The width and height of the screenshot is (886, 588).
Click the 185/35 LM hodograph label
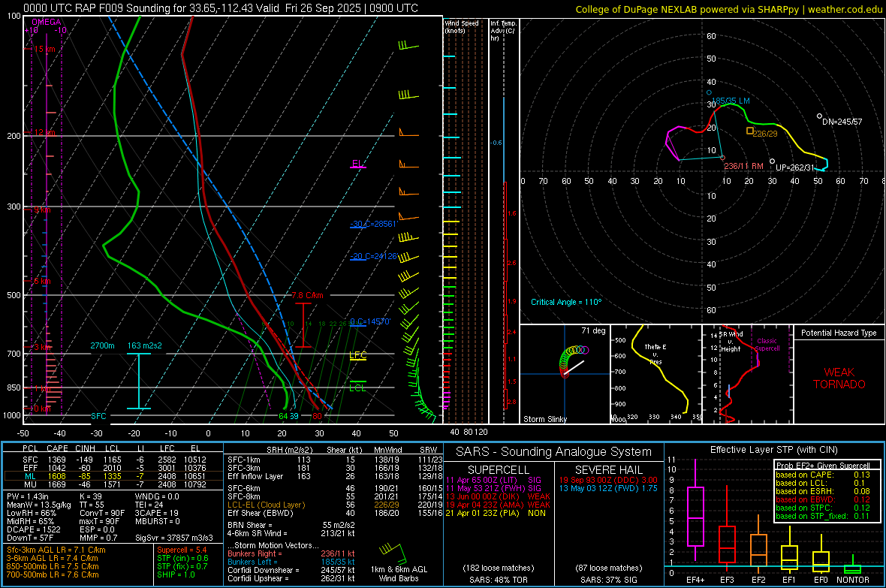[731, 101]
